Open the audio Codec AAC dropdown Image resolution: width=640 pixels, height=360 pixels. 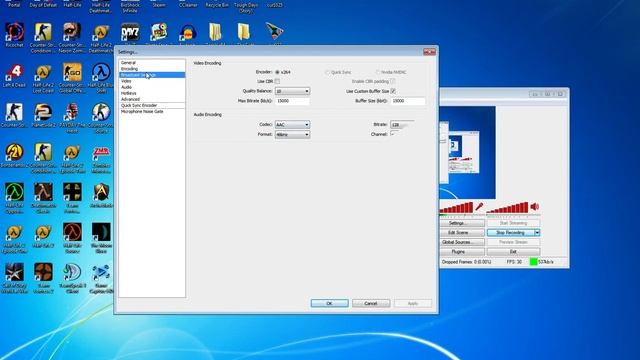(x=292, y=124)
